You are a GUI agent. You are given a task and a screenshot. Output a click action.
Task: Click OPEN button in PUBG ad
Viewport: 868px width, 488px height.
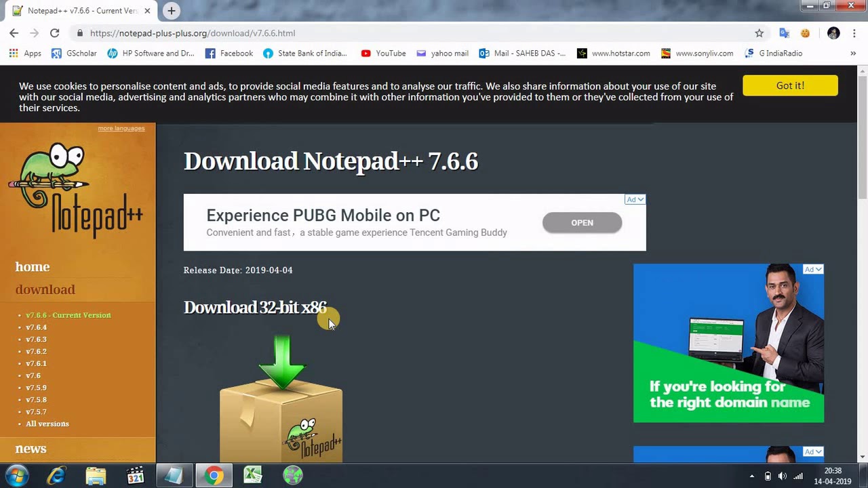coord(582,223)
